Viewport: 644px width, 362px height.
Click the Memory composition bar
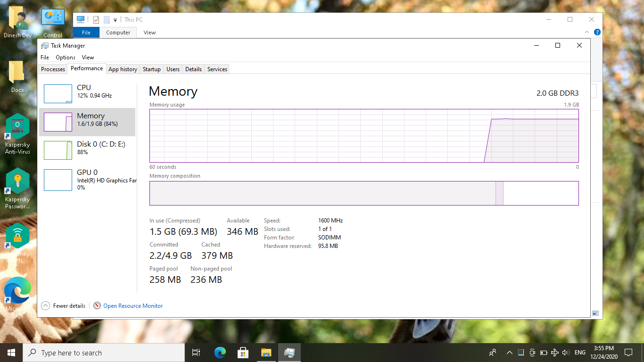click(364, 193)
